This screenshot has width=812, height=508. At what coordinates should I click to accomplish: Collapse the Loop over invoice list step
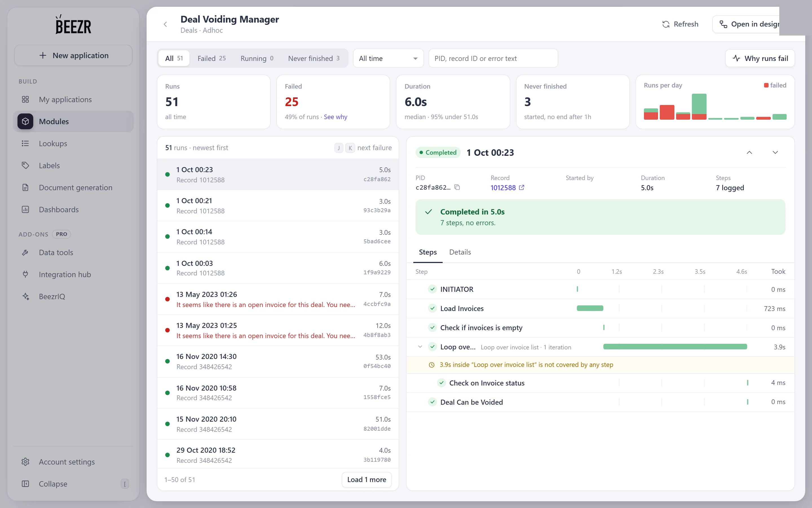[x=420, y=347]
